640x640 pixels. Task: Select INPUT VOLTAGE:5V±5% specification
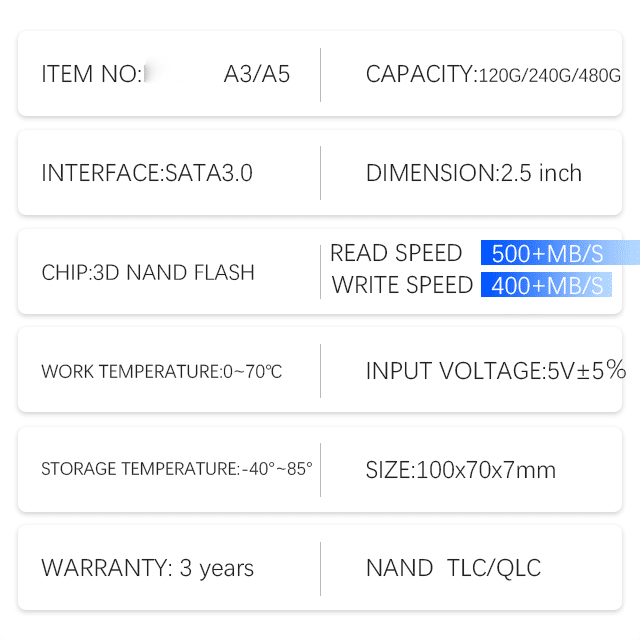tap(496, 371)
